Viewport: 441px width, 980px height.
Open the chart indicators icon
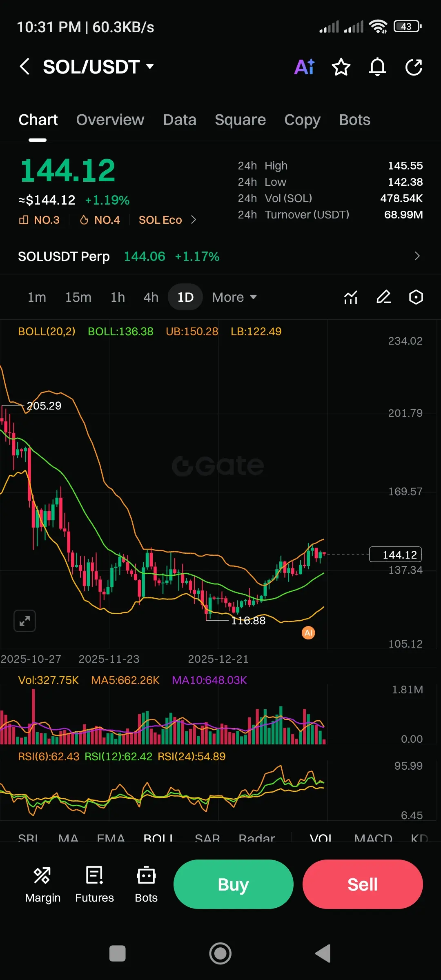click(351, 297)
